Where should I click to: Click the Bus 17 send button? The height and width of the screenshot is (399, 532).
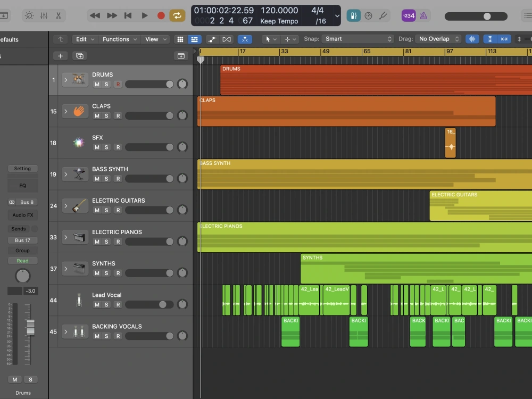[22, 240]
